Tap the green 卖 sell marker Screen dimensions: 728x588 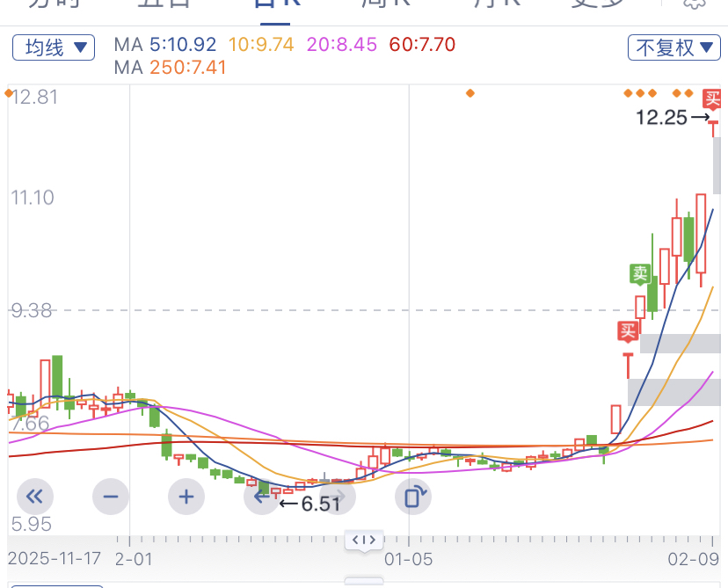tap(640, 274)
